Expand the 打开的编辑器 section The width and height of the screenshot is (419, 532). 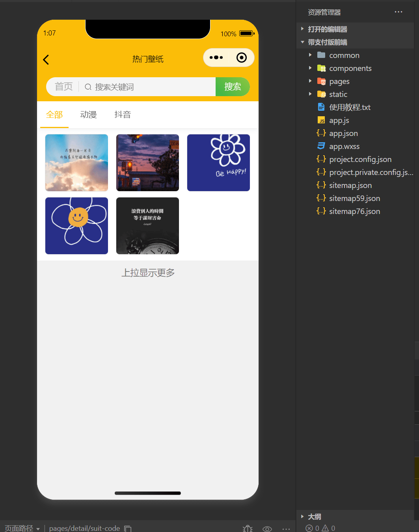pos(302,29)
